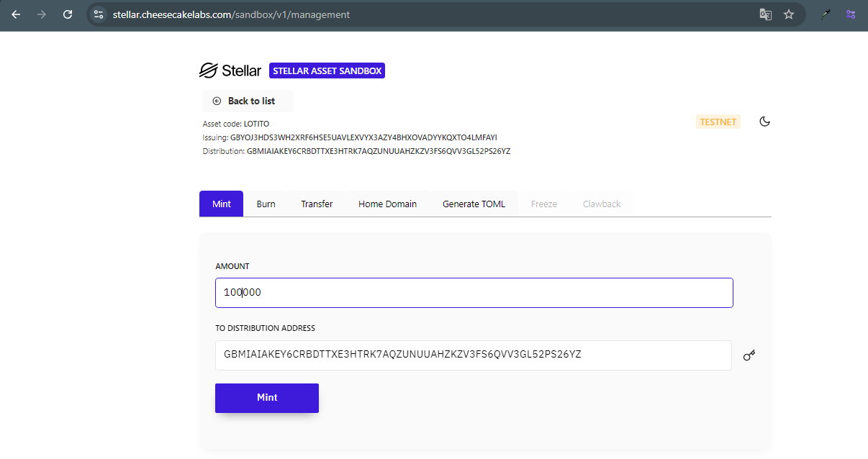
Task: Go back with browser back arrow
Action: (17, 14)
